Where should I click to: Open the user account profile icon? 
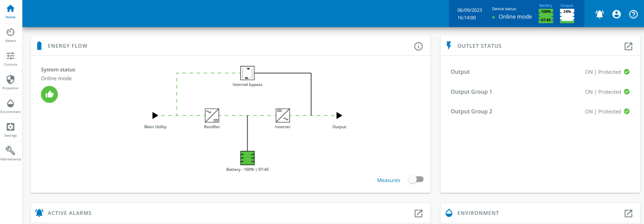[616, 14]
